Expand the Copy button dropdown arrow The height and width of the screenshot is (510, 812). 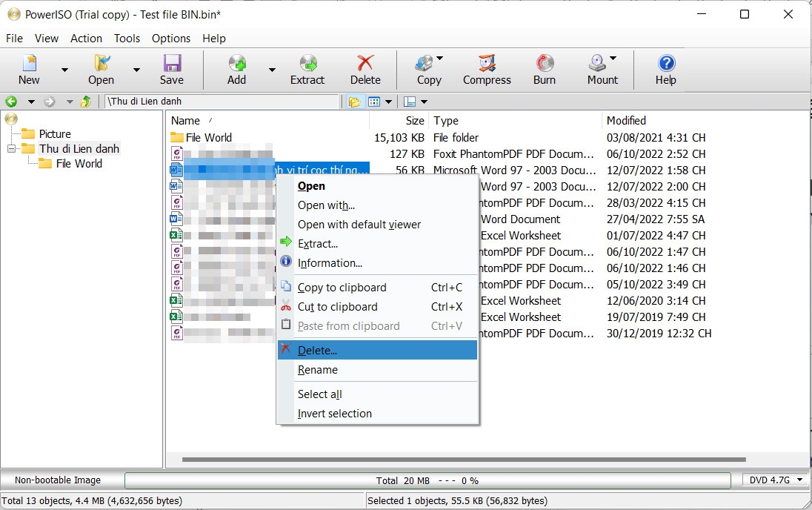coord(439,58)
